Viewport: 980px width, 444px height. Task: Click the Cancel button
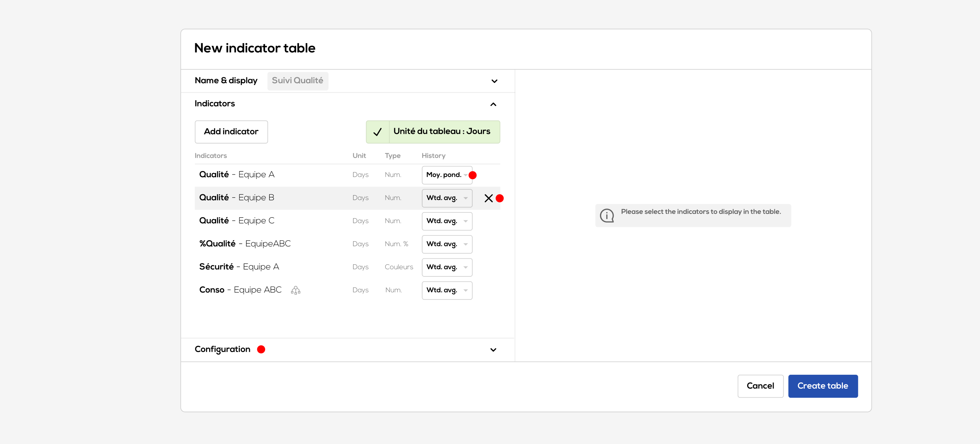760,386
